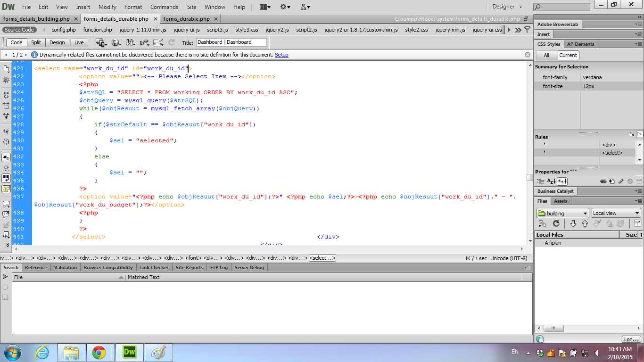Show Category view of CSS properties
Viewport: 644px width, 362px height.
click(541, 181)
